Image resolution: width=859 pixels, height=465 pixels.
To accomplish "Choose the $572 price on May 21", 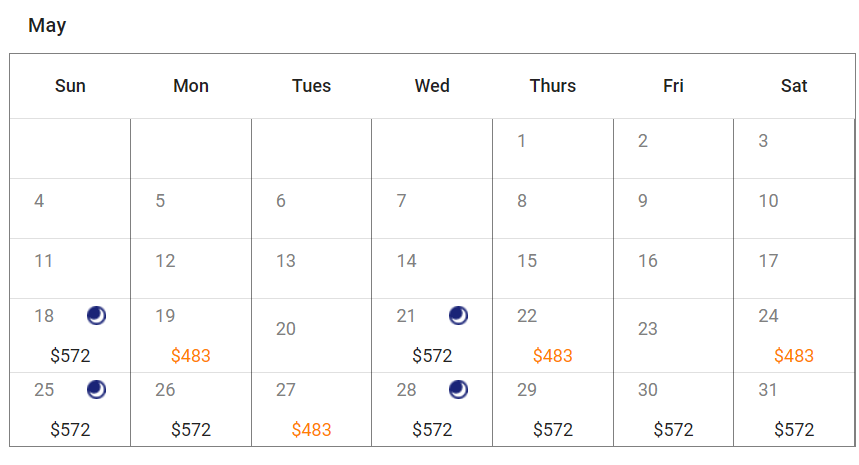I will (432, 356).
